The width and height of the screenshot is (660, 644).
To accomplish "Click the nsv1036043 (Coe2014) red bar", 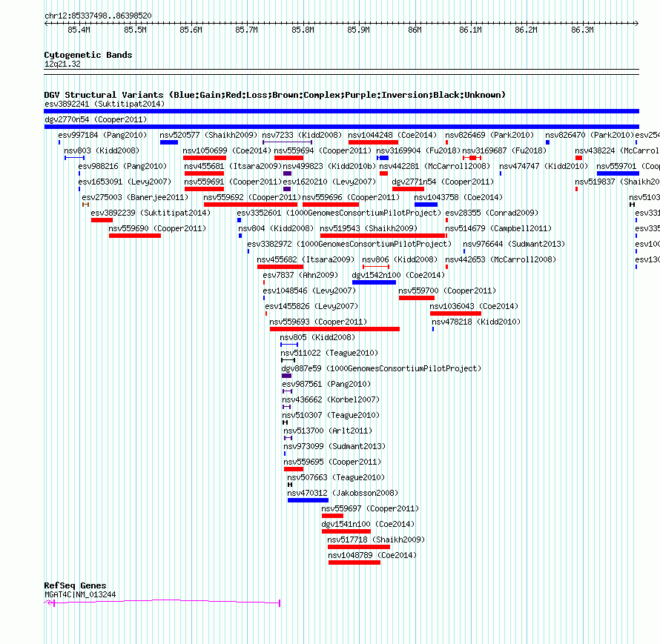I will 455,313.
